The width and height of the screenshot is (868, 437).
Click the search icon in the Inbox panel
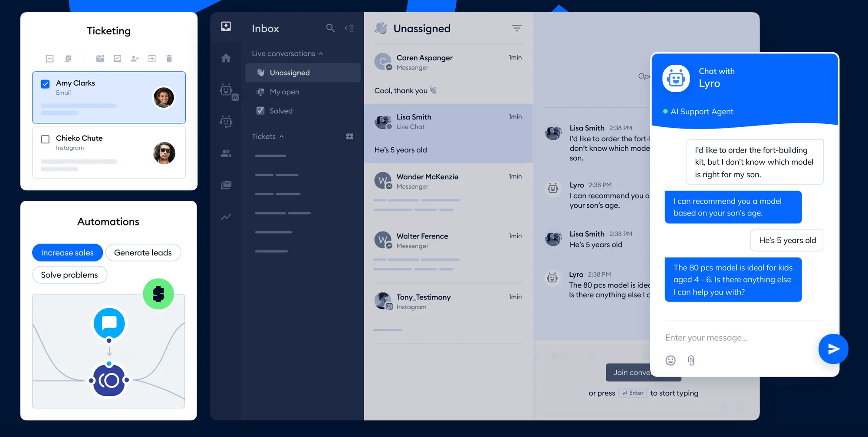pyautogui.click(x=330, y=28)
